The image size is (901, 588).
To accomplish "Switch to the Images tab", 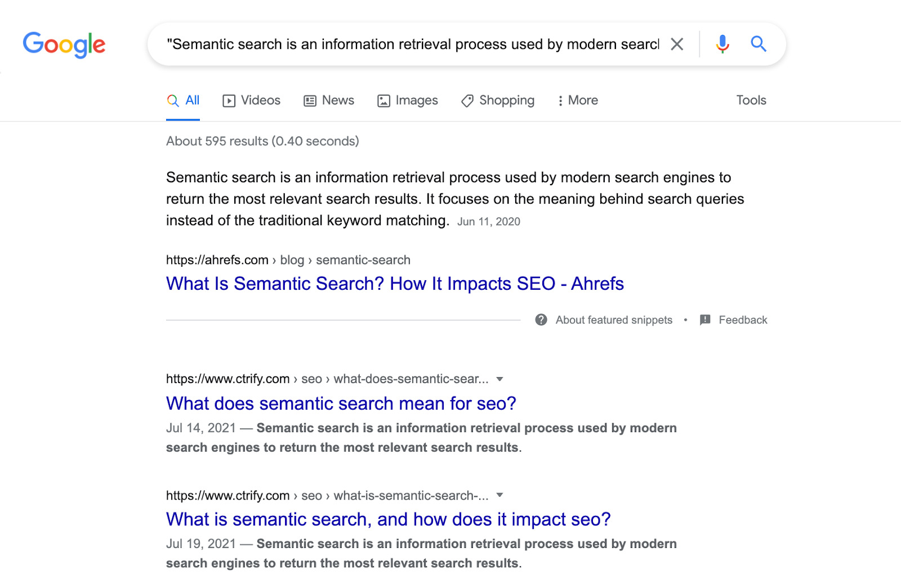I will point(408,101).
